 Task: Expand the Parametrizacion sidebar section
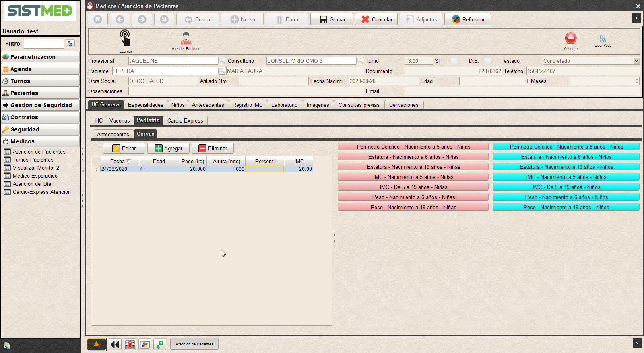click(40, 57)
